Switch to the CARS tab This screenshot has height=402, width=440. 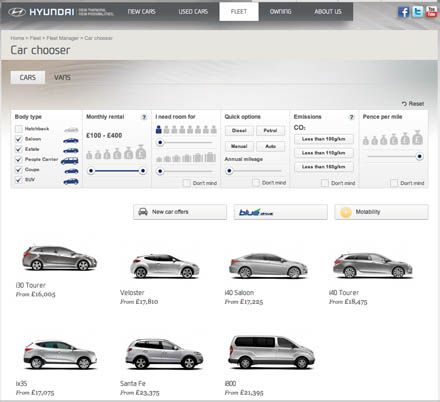28,77
